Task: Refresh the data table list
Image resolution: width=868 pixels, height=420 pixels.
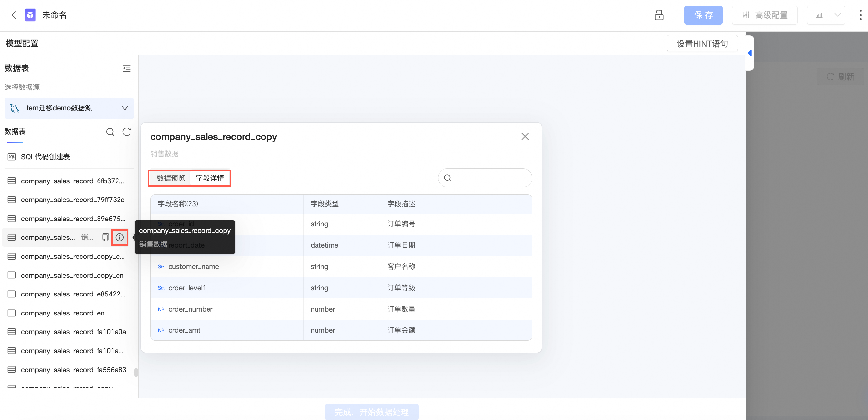Action: tap(127, 132)
